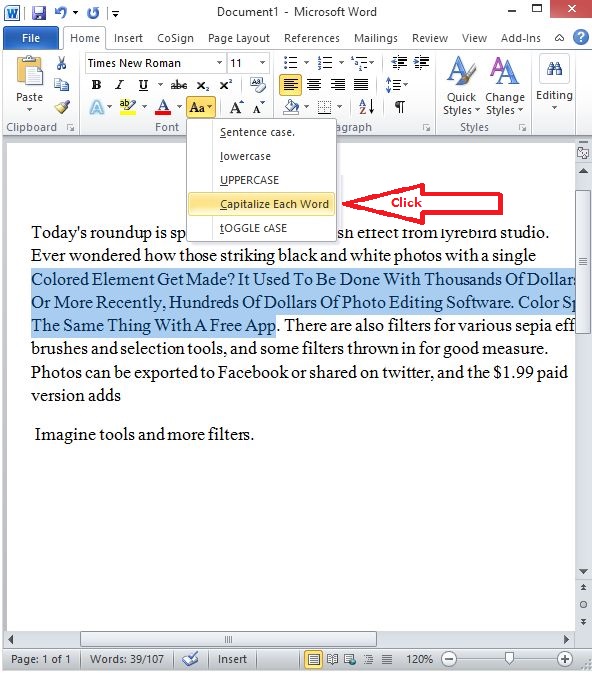Toggle Align Text Left

[290, 85]
